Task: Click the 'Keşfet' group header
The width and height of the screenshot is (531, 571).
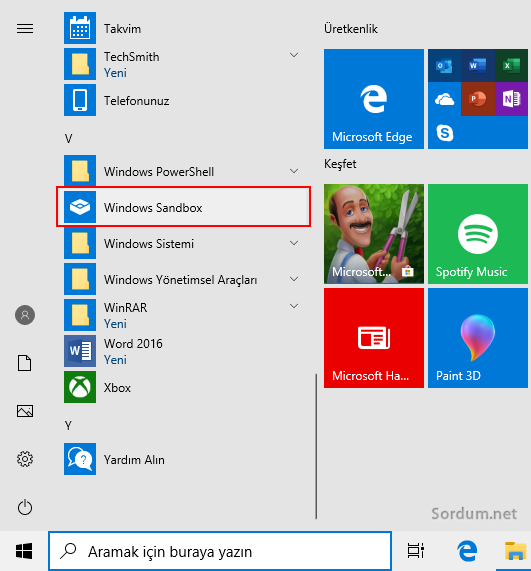Action: (x=340, y=164)
